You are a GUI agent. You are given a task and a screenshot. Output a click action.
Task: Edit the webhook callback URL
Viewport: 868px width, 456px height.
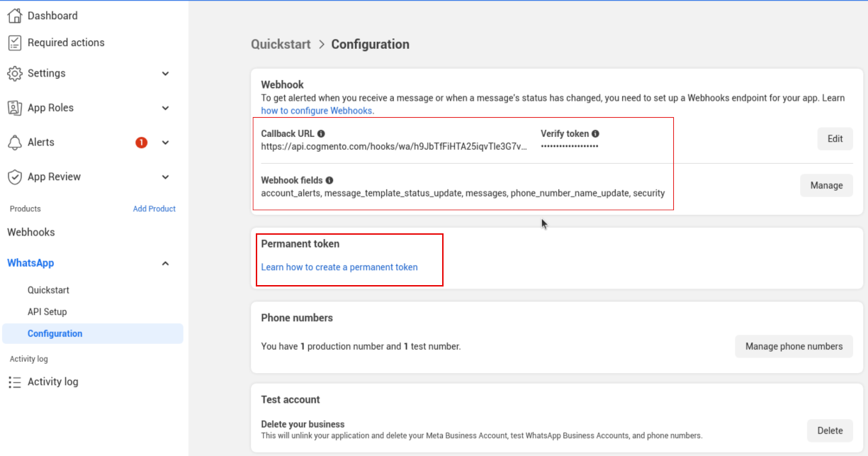[834, 138]
